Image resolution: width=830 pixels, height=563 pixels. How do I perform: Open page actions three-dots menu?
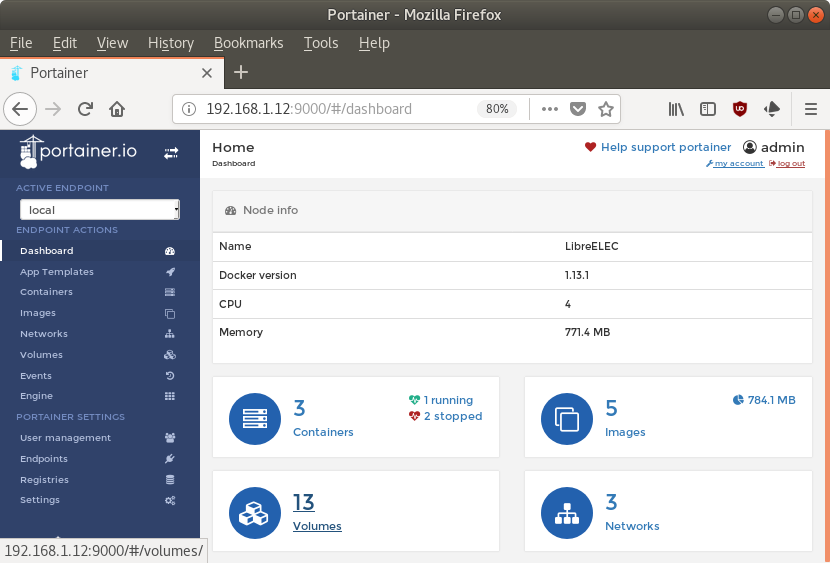pos(549,109)
